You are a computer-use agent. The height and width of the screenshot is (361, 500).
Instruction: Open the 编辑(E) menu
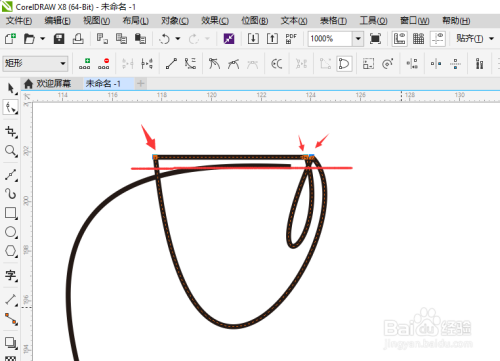(x=57, y=21)
